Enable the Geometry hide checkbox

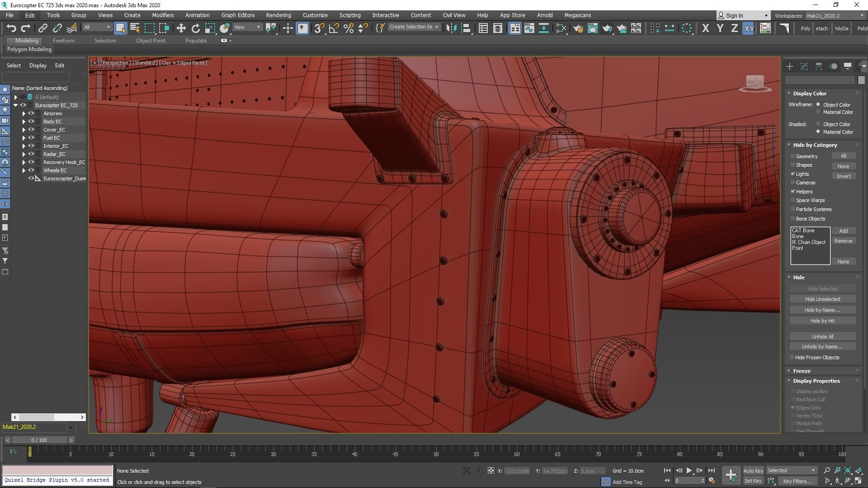pyautogui.click(x=793, y=156)
